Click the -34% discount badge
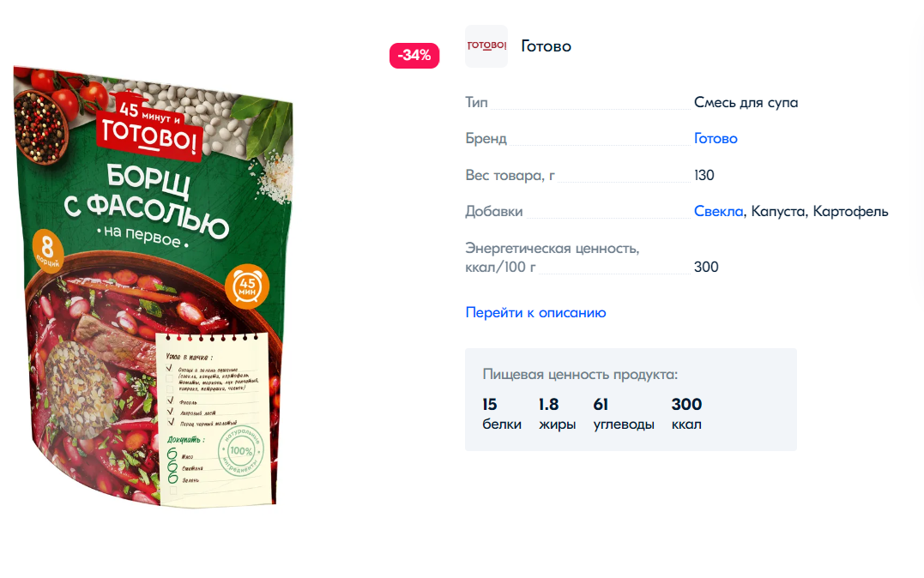Screen dimensions: 924x578 click(x=414, y=56)
